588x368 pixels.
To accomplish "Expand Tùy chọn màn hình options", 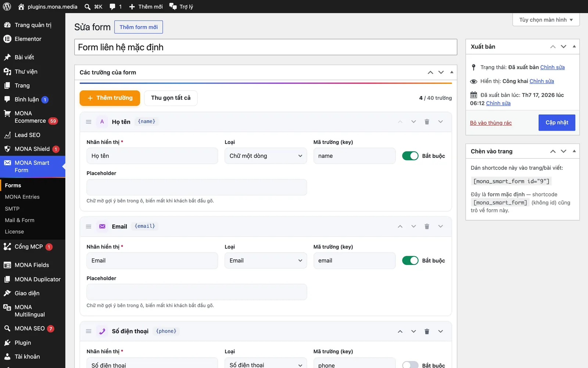I will [546, 20].
